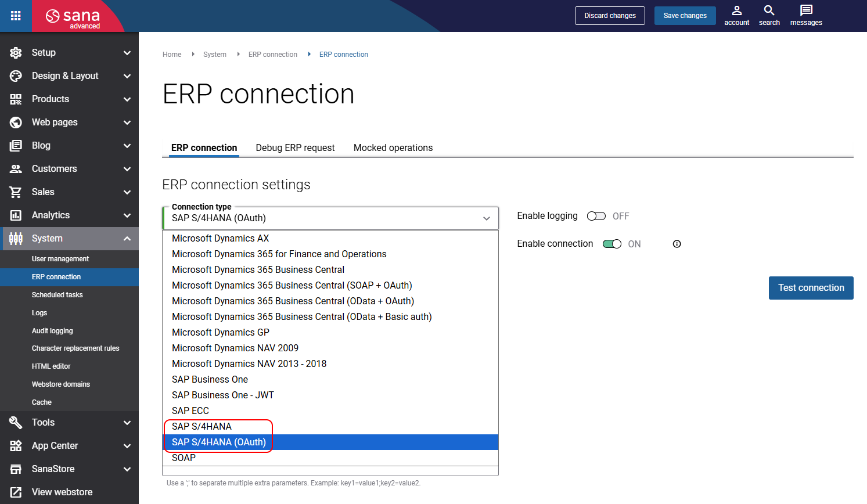Click the App Center icon

click(x=16, y=446)
